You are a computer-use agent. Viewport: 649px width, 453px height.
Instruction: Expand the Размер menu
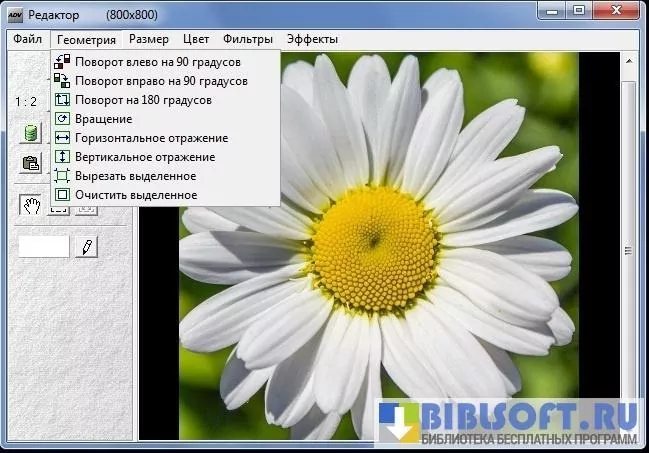click(x=148, y=39)
